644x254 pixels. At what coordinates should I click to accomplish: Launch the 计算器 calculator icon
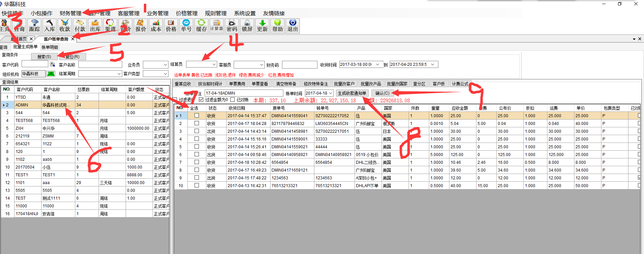[216, 26]
